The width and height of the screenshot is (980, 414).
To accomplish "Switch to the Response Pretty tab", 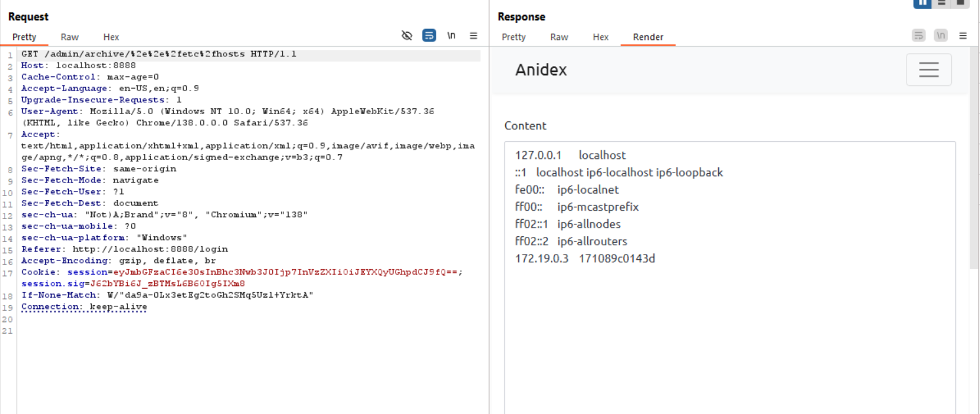I will click(x=514, y=37).
